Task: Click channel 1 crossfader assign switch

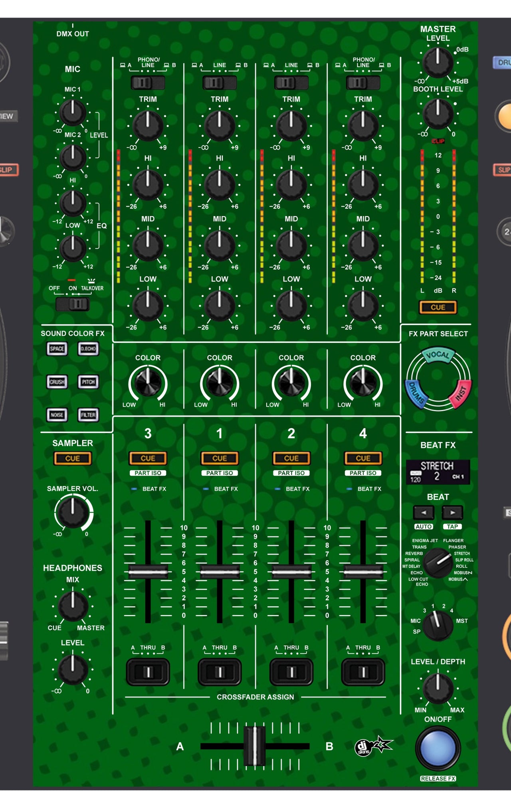Action: pos(220,672)
